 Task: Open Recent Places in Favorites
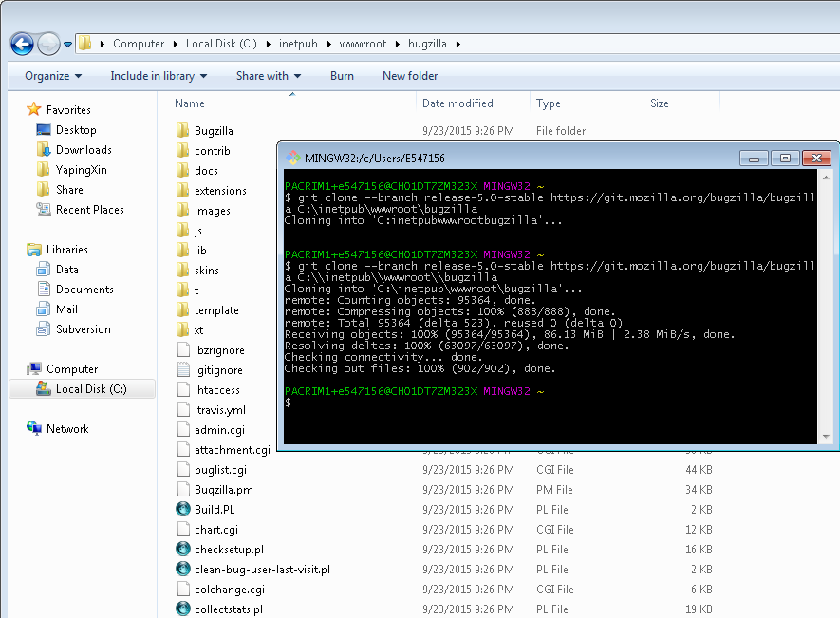coord(89,210)
